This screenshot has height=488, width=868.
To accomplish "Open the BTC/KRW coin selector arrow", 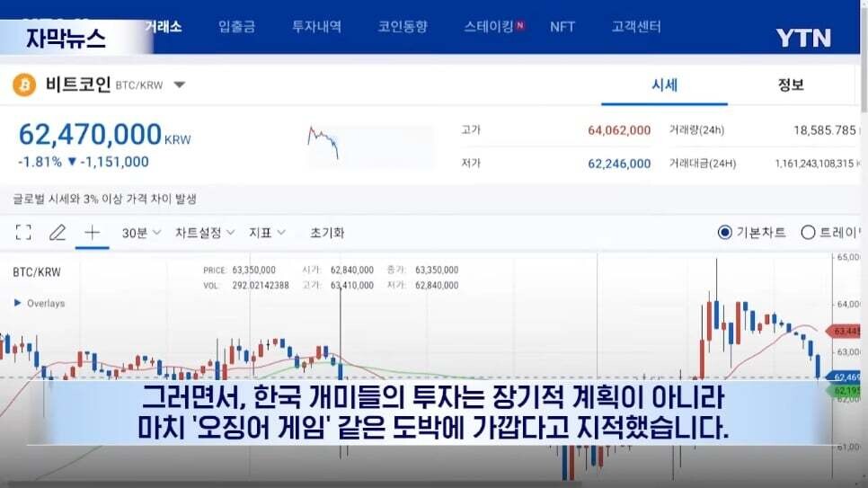I will coord(180,85).
